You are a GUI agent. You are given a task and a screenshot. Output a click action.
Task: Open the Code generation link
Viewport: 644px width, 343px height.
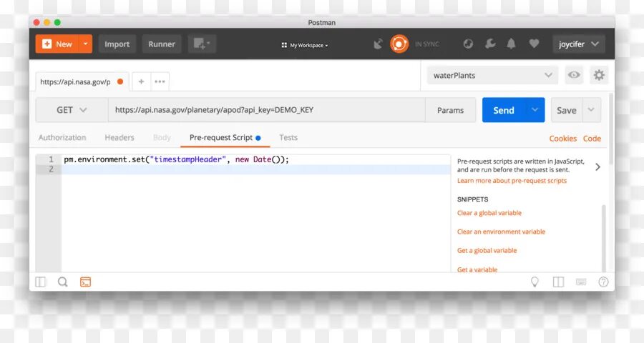592,139
